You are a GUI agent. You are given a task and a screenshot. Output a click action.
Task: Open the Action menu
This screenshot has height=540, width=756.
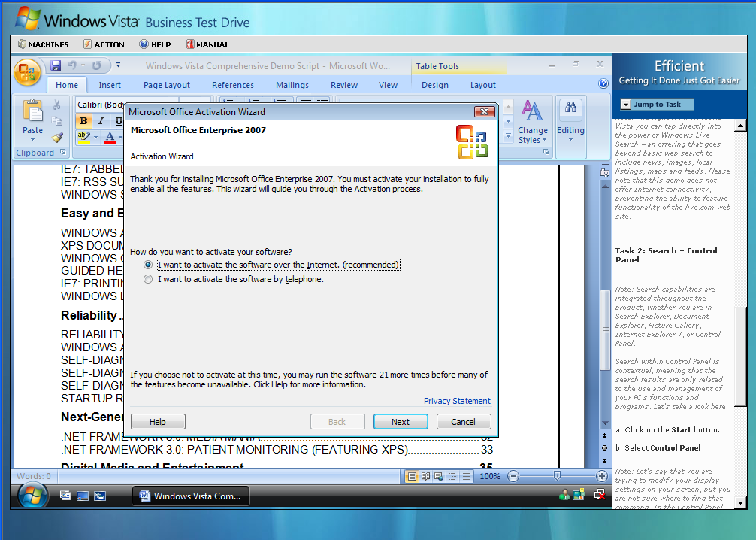click(x=104, y=44)
